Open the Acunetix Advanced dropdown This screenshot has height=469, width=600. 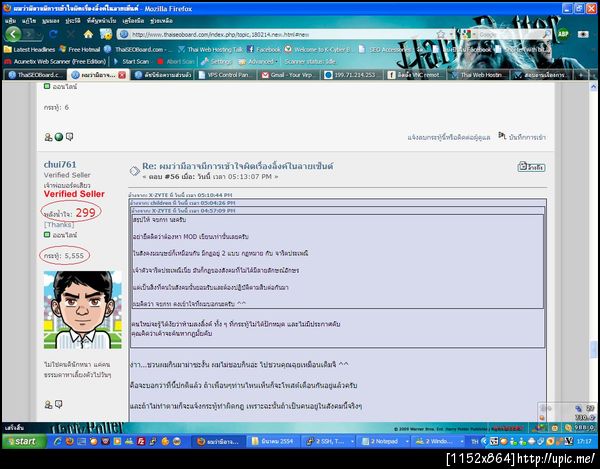click(x=258, y=61)
